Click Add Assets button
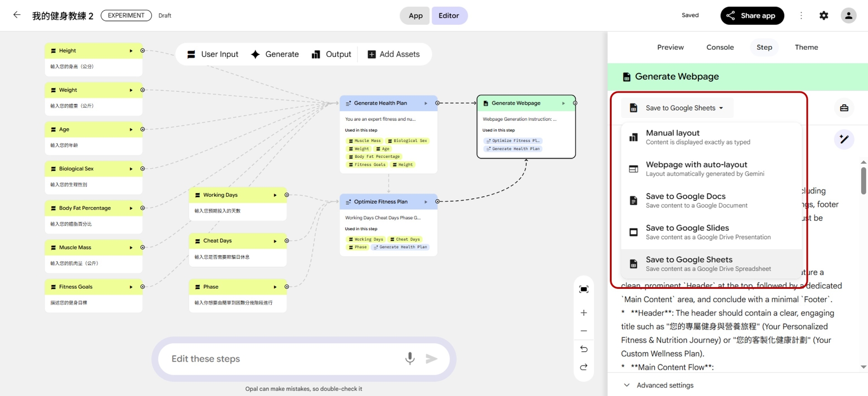 point(394,54)
